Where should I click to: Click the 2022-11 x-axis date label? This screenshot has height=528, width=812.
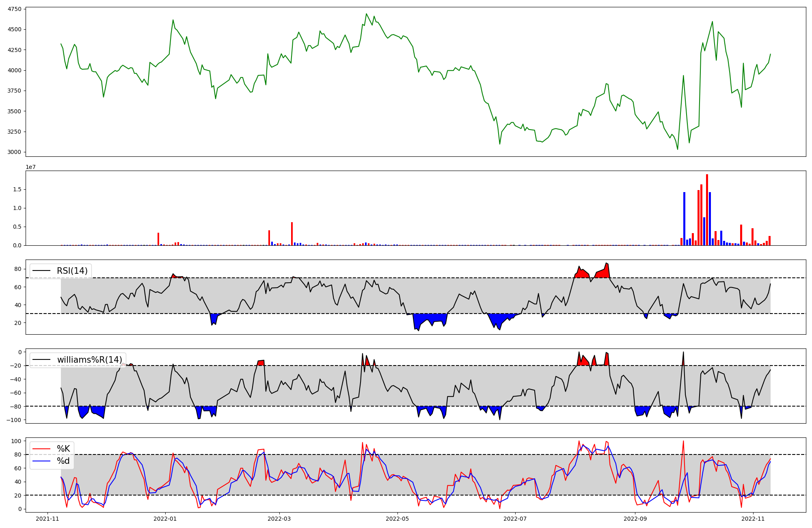point(753,519)
